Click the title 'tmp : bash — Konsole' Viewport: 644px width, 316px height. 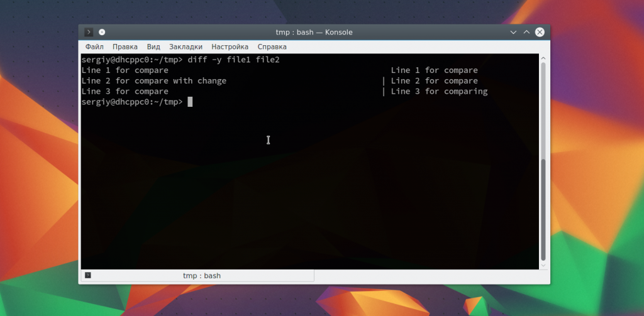[314, 32]
